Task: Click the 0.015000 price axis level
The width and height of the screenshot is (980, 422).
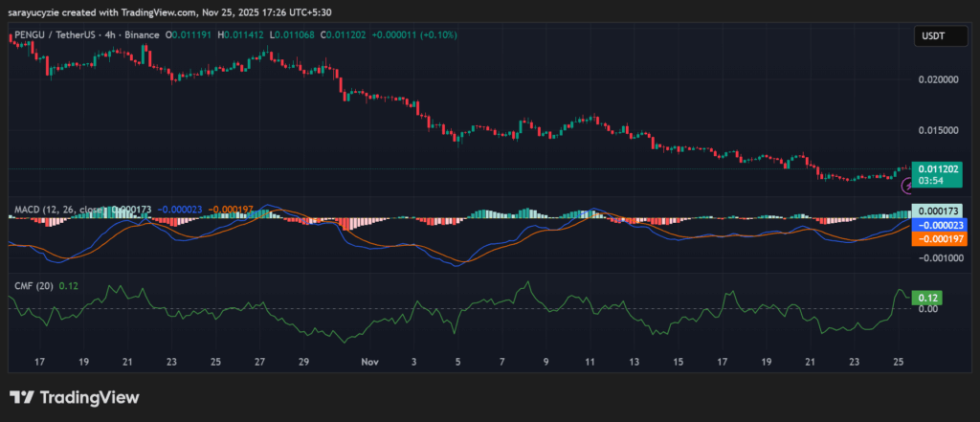Action: click(937, 130)
